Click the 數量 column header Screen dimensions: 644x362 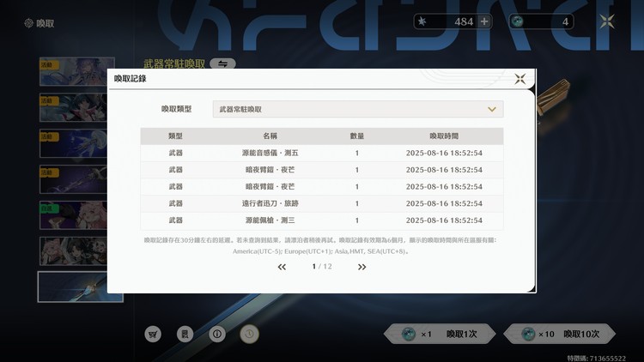(357, 136)
